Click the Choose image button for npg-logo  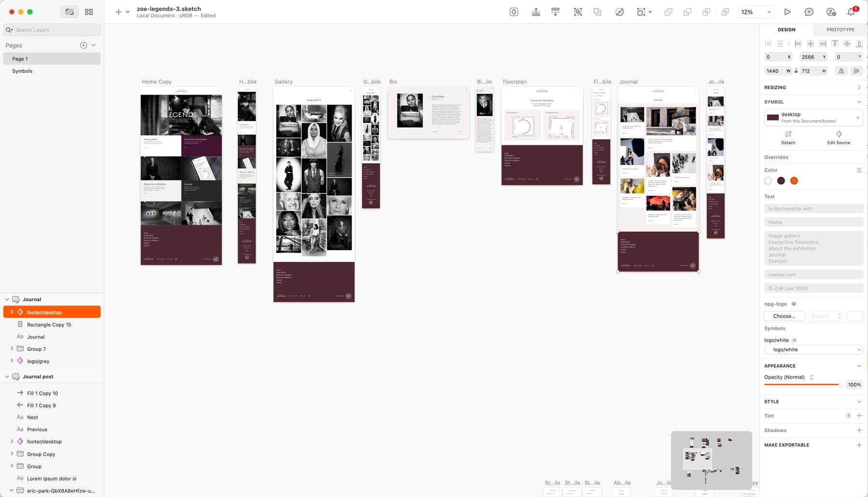[784, 317]
